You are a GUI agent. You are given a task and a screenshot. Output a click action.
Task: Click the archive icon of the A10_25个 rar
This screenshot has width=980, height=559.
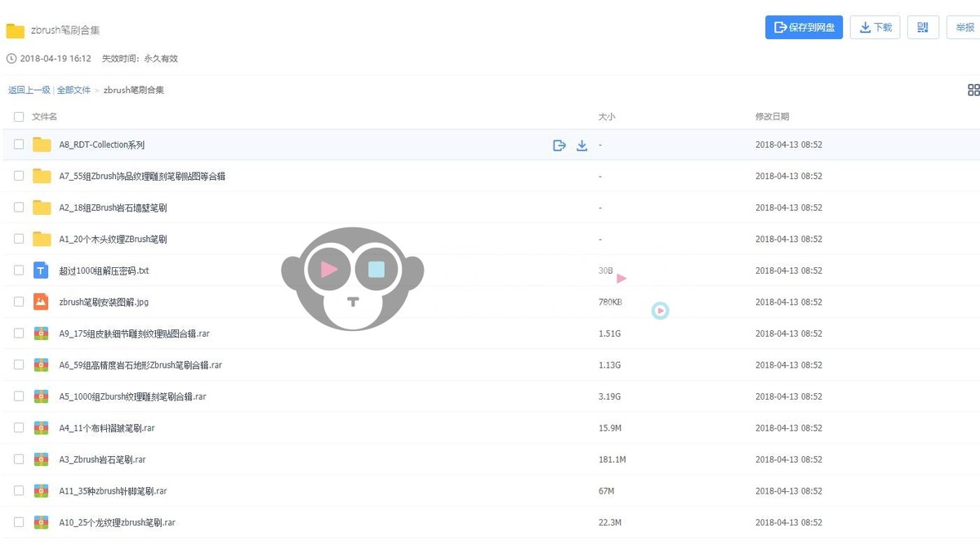click(41, 522)
